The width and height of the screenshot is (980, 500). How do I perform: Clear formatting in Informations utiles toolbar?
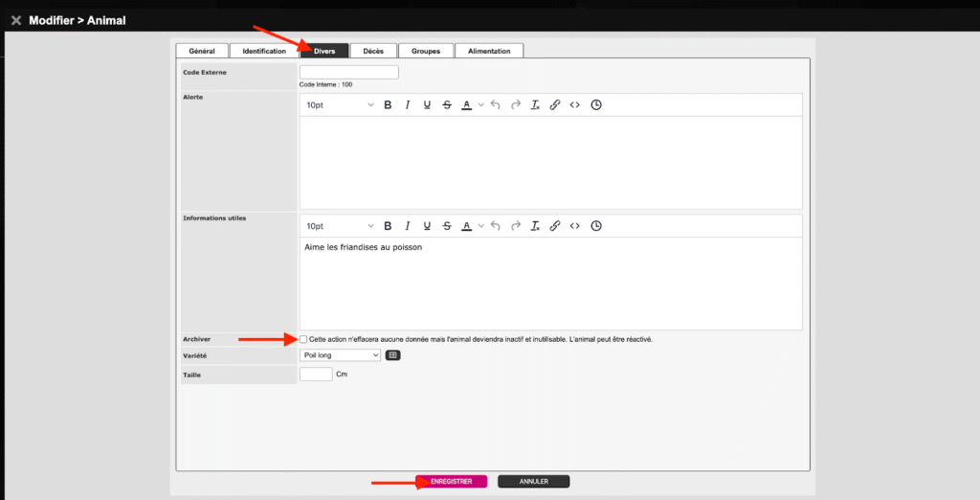[x=535, y=226]
